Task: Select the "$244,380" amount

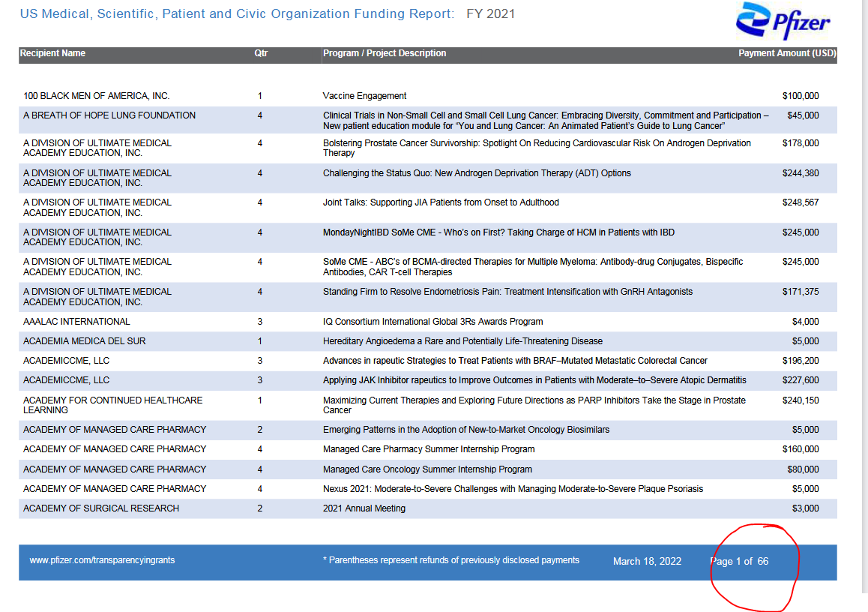Action: (801, 172)
